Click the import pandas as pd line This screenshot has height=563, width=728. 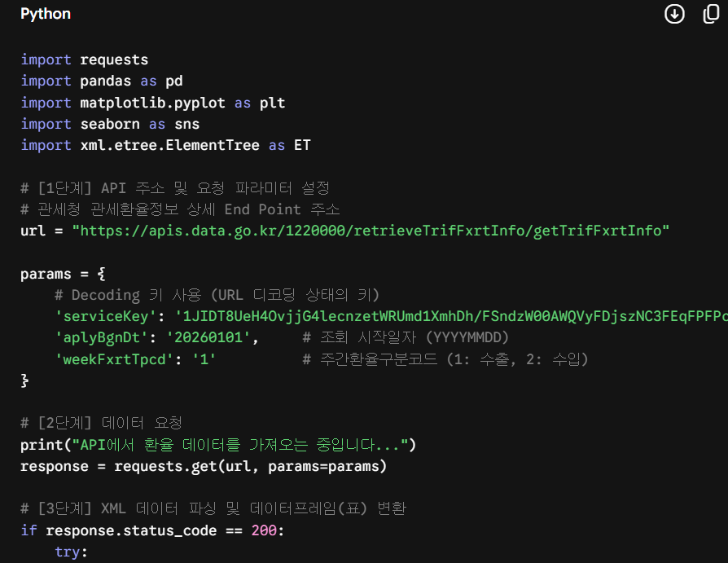[x=102, y=81]
